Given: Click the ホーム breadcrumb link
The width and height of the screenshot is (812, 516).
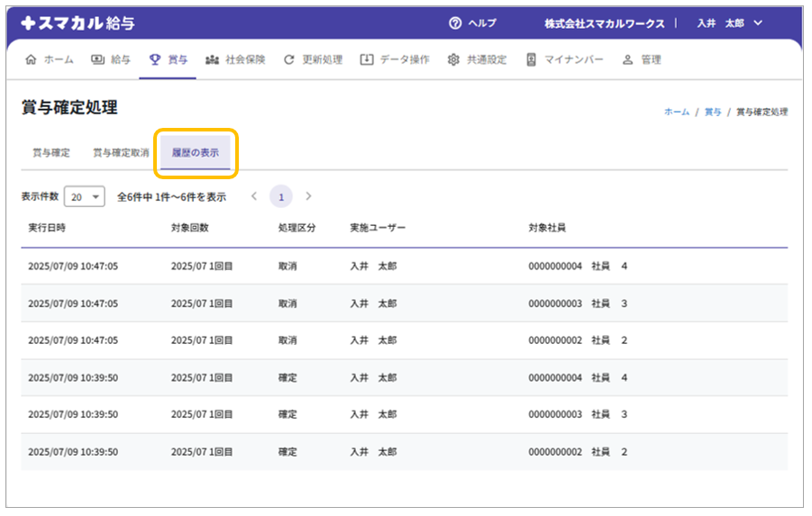Looking at the screenshot, I should click(x=676, y=113).
